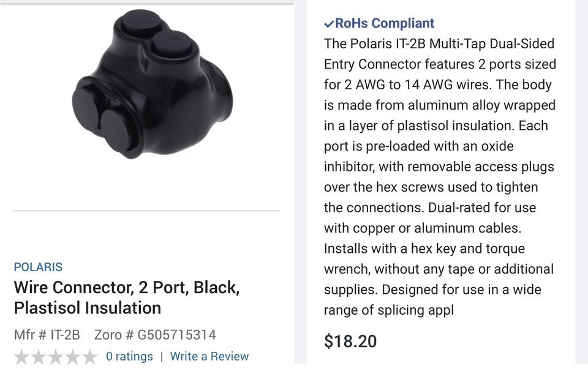Click the divider between ratings and review links
Screen dimensions: 588x377
tap(162, 356)
